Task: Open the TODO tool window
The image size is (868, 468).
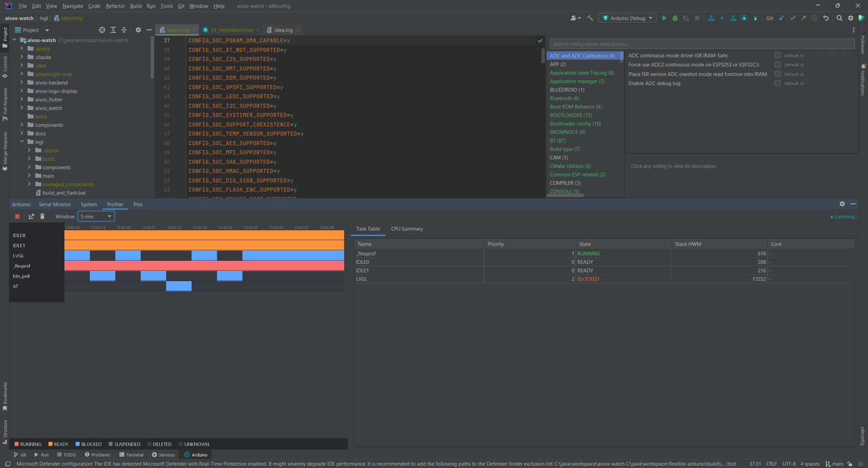Action: tap(67, 455)
